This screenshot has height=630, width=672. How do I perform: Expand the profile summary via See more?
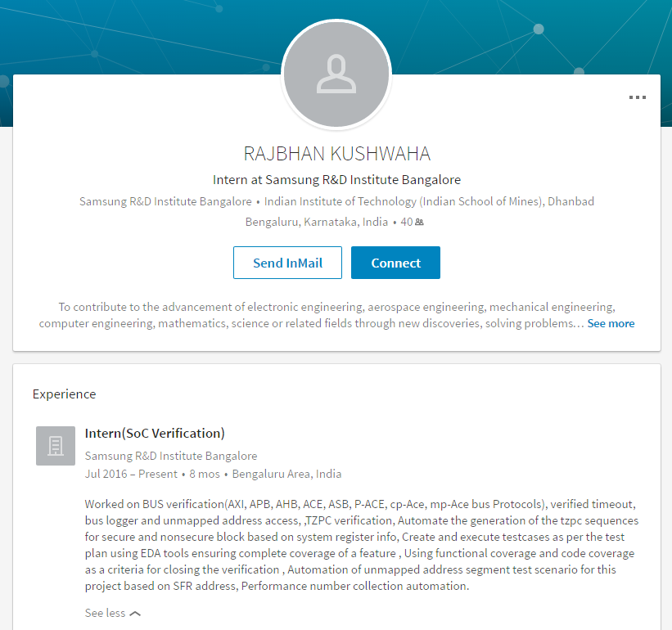pyautogui.click(x=611, y=323)
